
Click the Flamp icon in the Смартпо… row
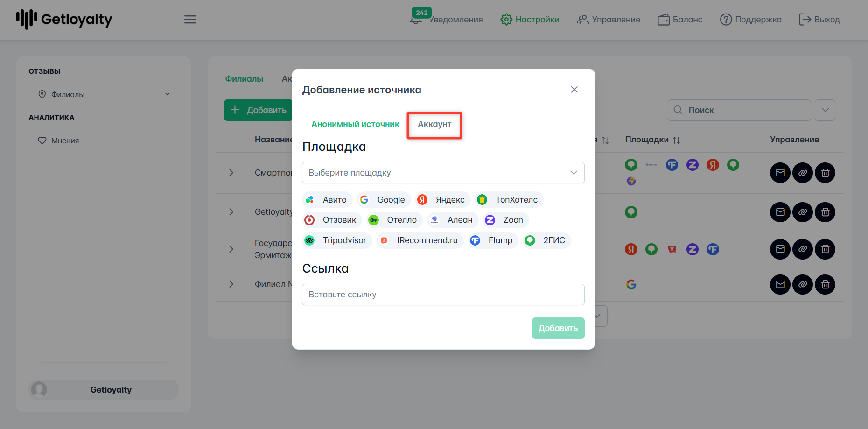pyautogui.click(x=672, y=165)
